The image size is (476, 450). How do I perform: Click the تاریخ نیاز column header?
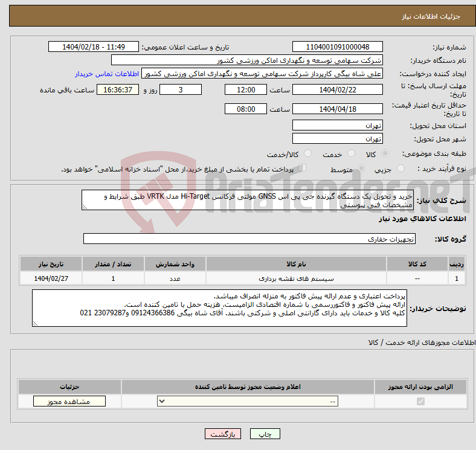click(x=51, y=264)
